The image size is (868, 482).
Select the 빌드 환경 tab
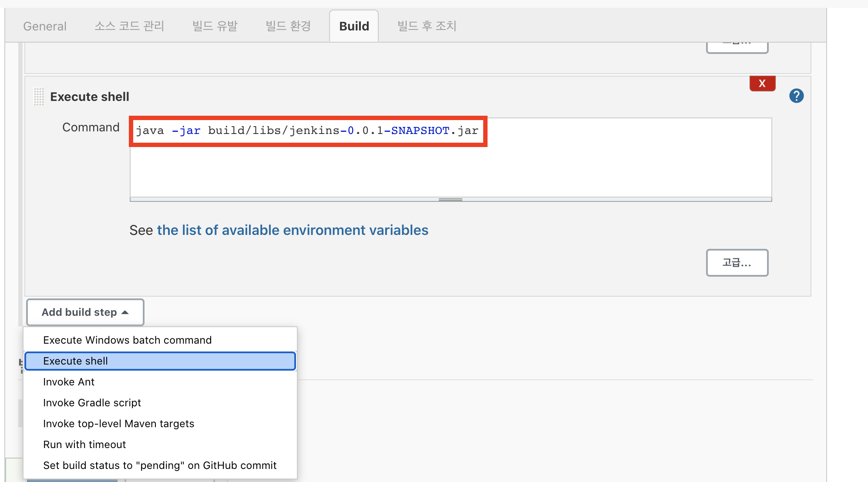point(288,26)
